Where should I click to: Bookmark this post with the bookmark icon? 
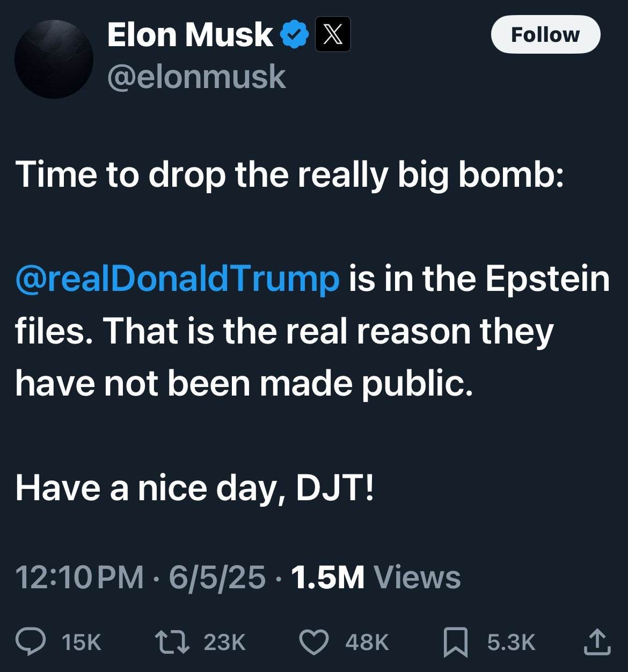pyautogui.click(x=456, y=642)
